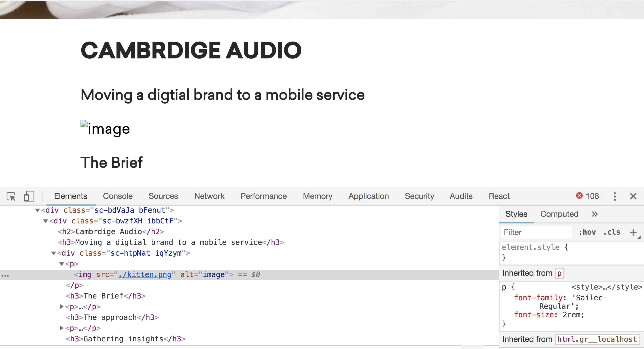Switch to the Console tab
Viewport: 644px width, 349px height.
118,196
